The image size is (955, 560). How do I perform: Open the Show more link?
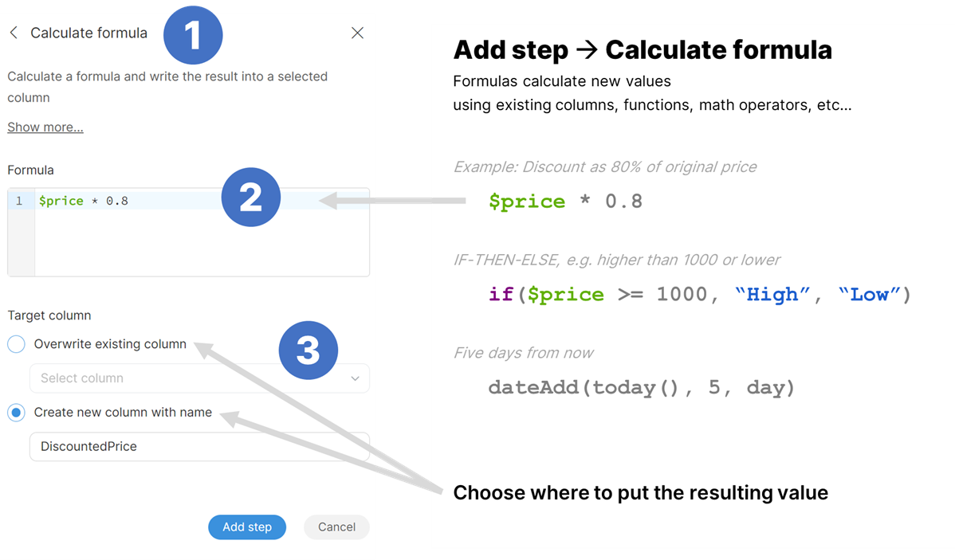click(45, 127)
